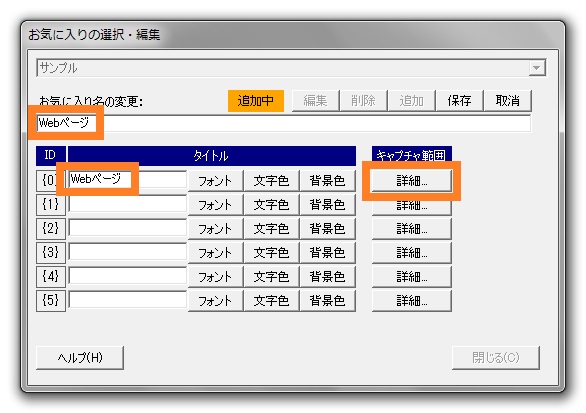Open フォント settings for row {0}

[215, 181]
